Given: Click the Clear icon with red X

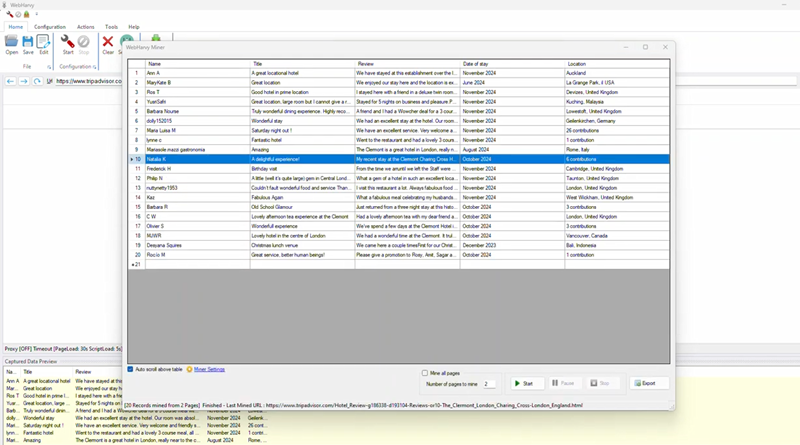Looking at the screenshot, I should 108,42.
